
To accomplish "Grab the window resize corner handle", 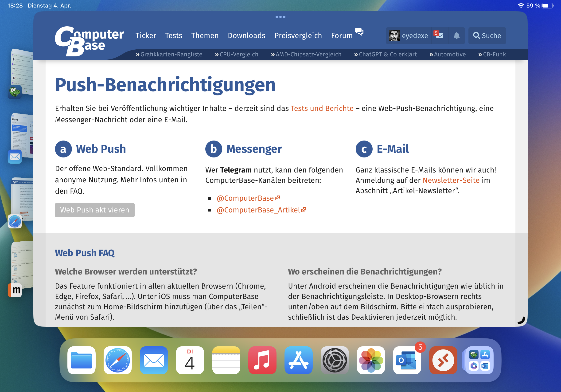I will (522, 320).
